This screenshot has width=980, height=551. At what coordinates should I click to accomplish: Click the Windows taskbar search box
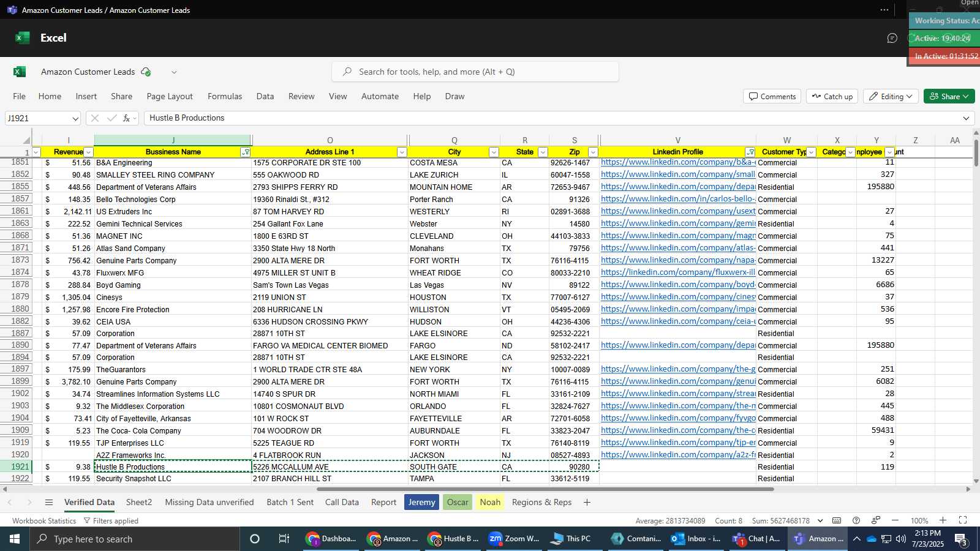coord(135,539)
